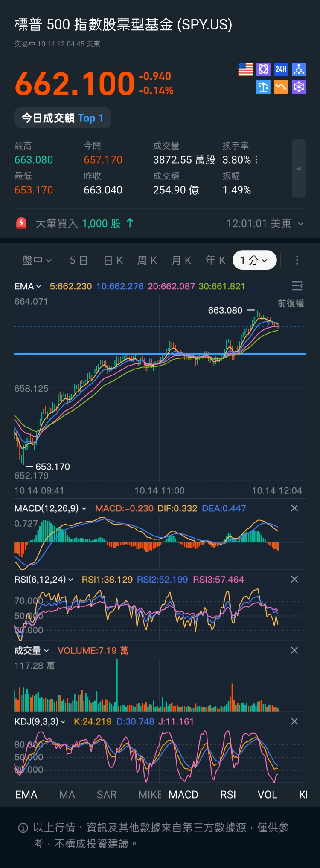Expand the quote details panel chevron

tap(299, 169)
